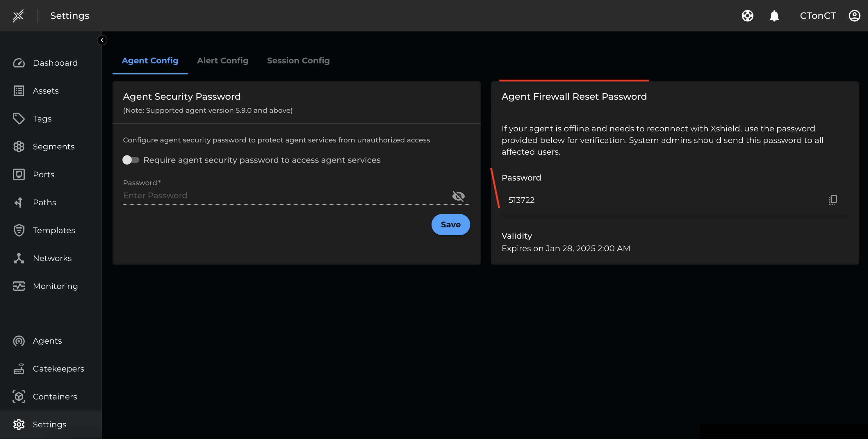
Task: Switch to the Session Config tab
Action: coord(298,60)
